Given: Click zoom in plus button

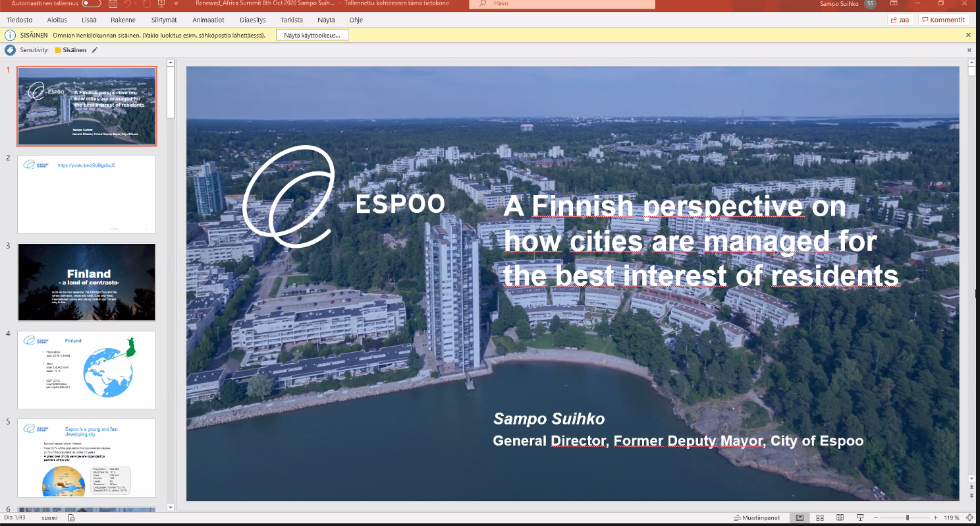Looking at the screenshot, I should coord(935,517).
